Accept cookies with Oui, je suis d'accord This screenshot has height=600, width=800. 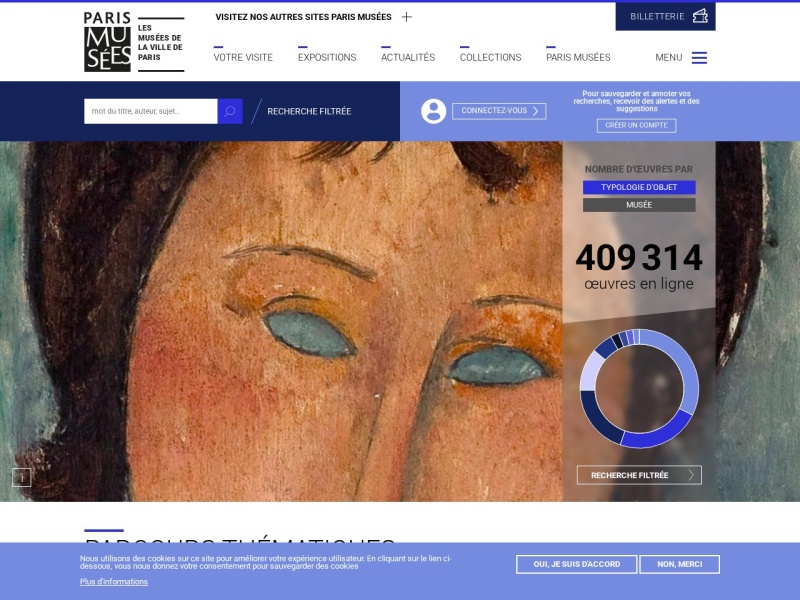click(577, 564)
